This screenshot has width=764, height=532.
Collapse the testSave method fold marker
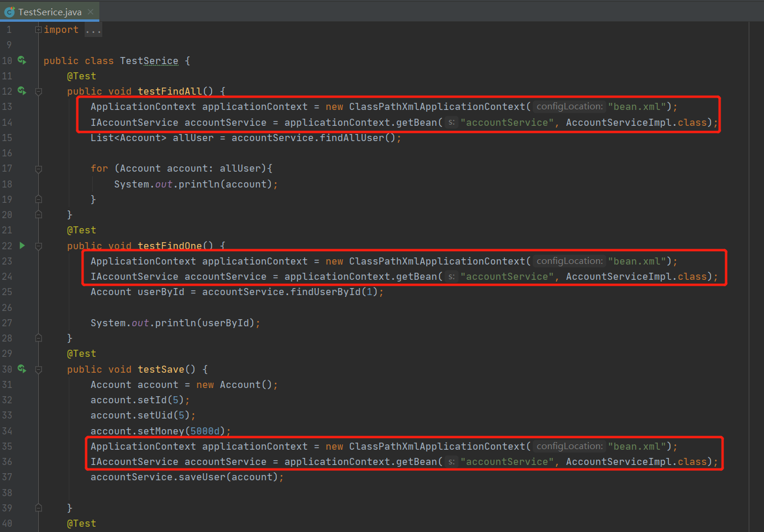tap(38, 369)
